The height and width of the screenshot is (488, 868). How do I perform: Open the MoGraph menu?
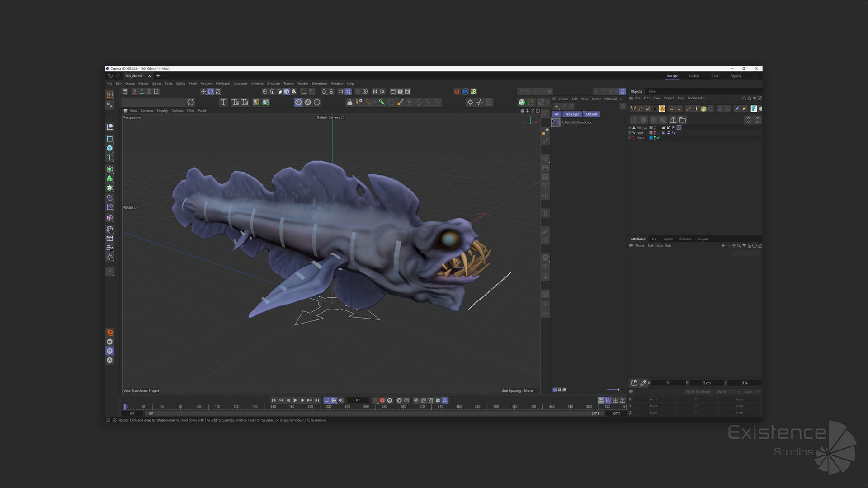[x=222, y=84]
